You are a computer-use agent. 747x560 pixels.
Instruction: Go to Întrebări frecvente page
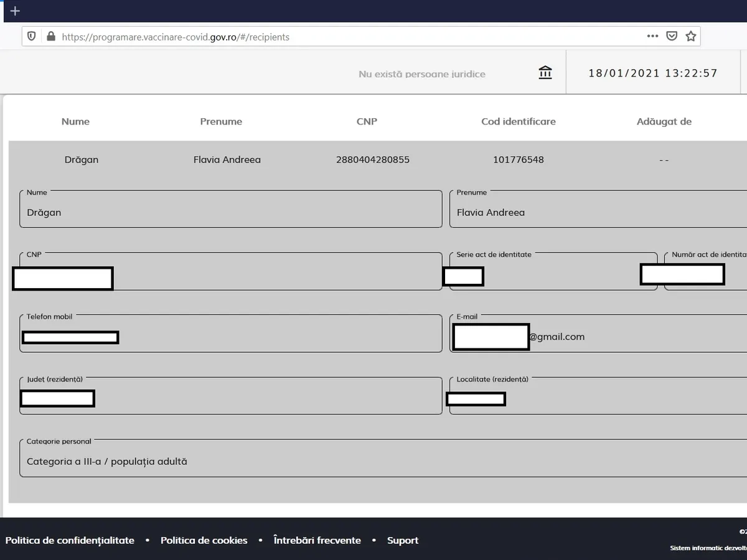click(x=317, y=540)
